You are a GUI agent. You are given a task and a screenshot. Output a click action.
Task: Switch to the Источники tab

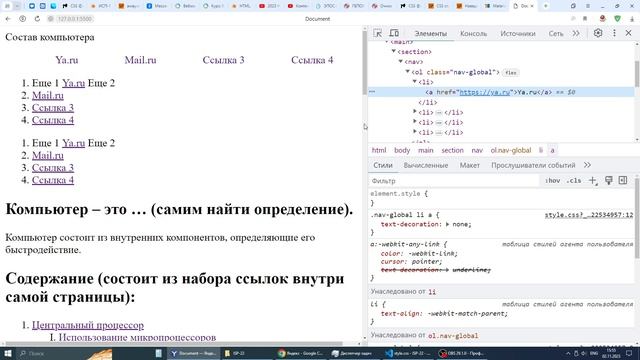(x=518, y=33)
